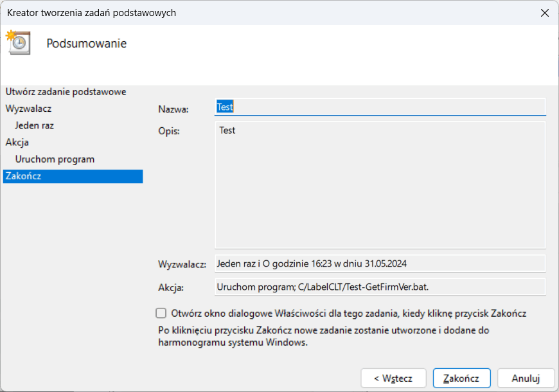Click the 'Nazwa:' label
559x392 pixels.
pyautogui.click(x=173, y=109)
